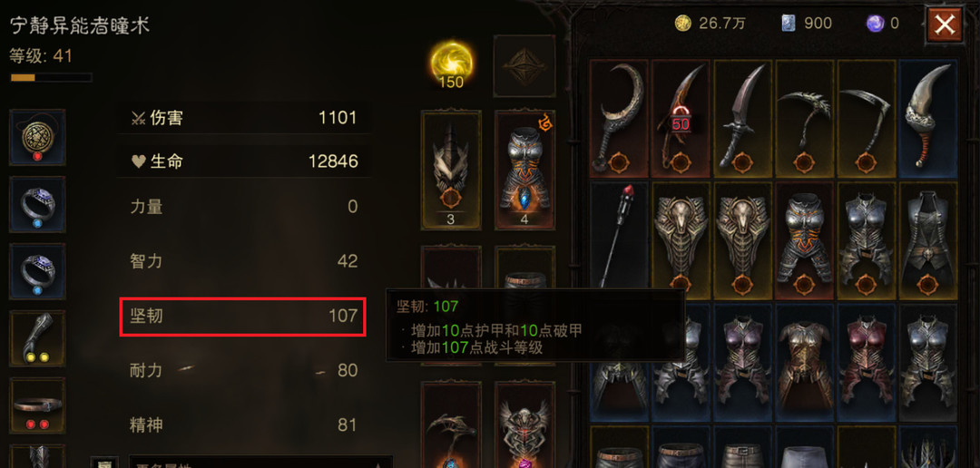Choose the horn dagger with orange wrapped handle

928,119
